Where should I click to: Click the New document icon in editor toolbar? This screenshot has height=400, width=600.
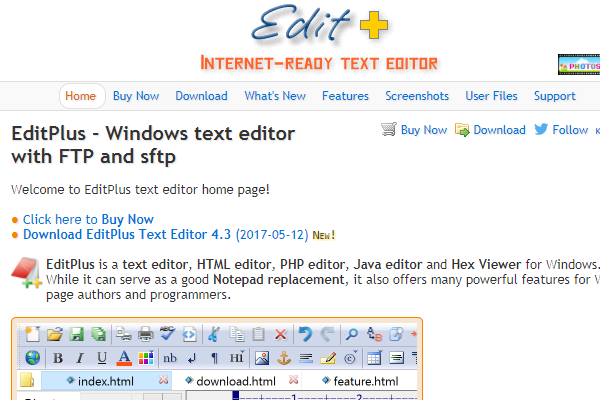point(32,334)
